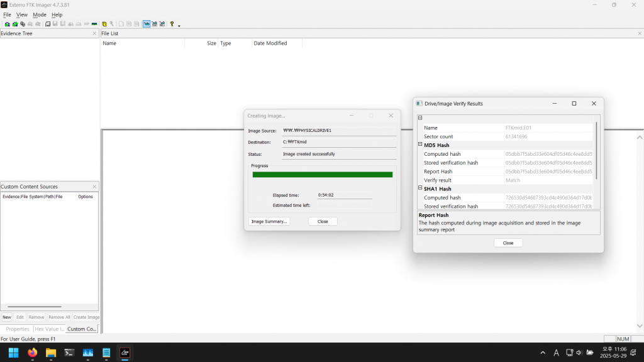Close the Custom Content Sources panel

point(94,186)
